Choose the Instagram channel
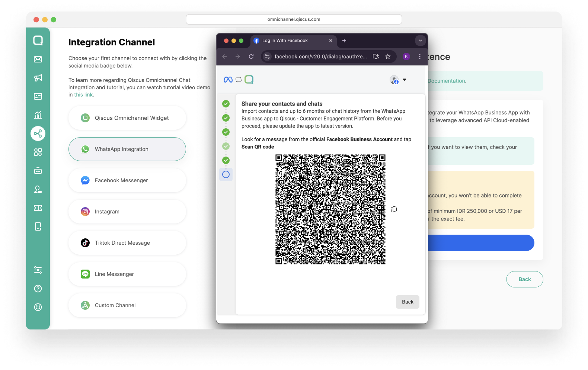Screen dimensions: 588x370 point(127,212)
